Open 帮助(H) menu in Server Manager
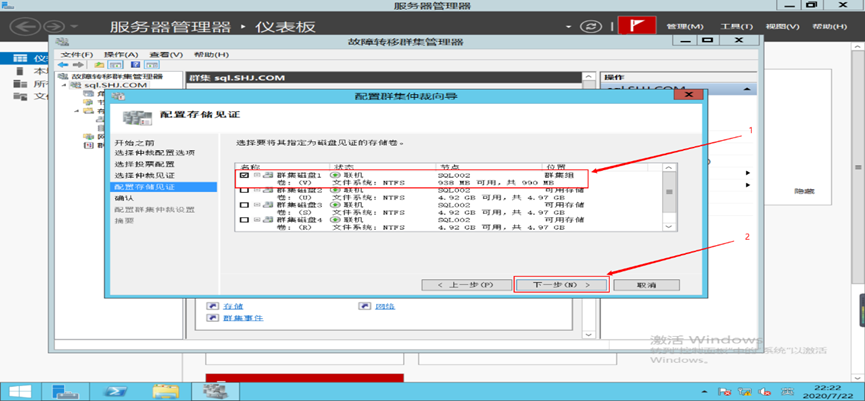This screenshot has height=401, width=865. 829,26
